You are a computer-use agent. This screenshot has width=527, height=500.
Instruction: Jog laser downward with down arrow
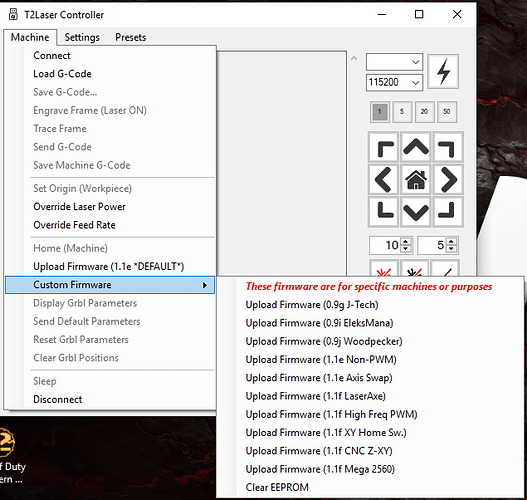(x=416, y=212)
